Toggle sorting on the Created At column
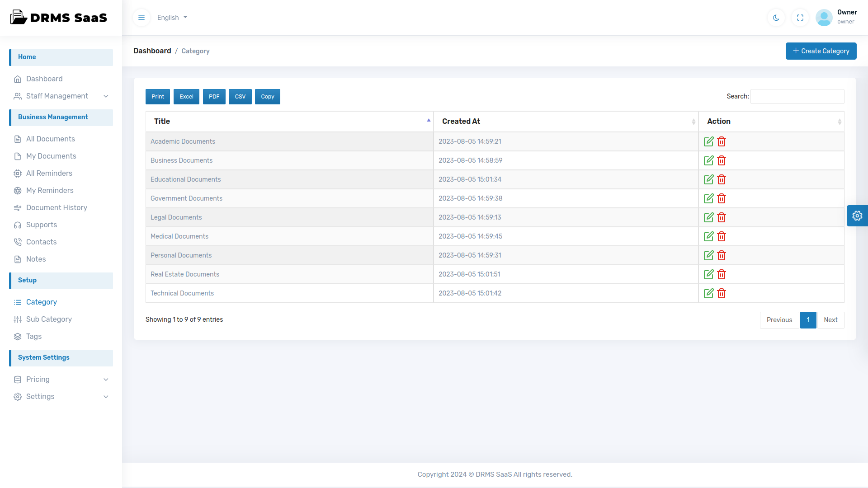Image resolution: width=868 pixels, height=488 pixels. click(565, 121)
